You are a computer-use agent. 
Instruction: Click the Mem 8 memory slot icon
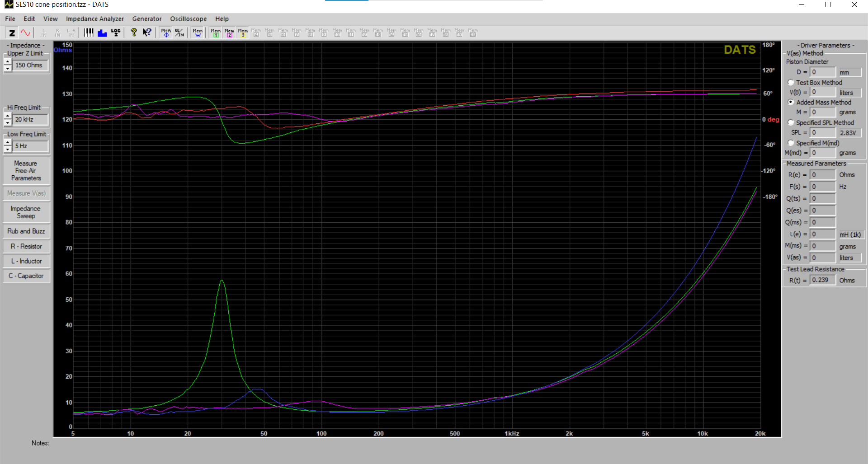[310, 33]
